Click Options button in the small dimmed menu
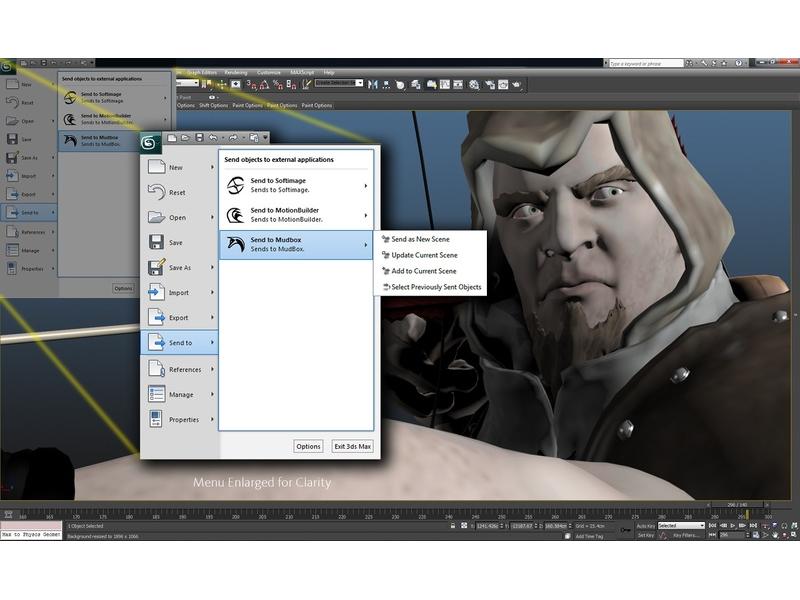Screen dimensions: 800x600 (123, 288)
